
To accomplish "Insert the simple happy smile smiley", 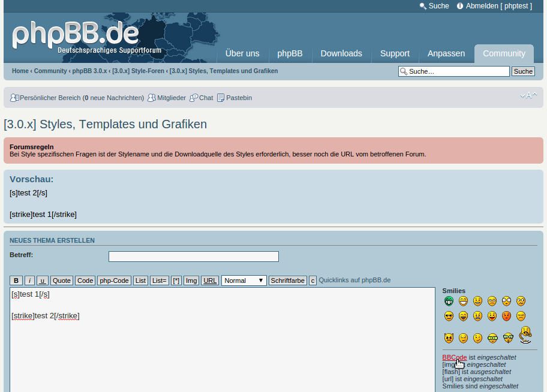I will [x=477, y=301].
